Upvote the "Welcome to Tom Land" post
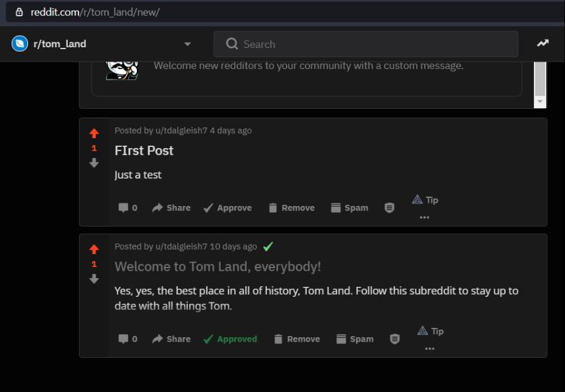The height and width of the screenshot is (392, 565). coord(94,250)
